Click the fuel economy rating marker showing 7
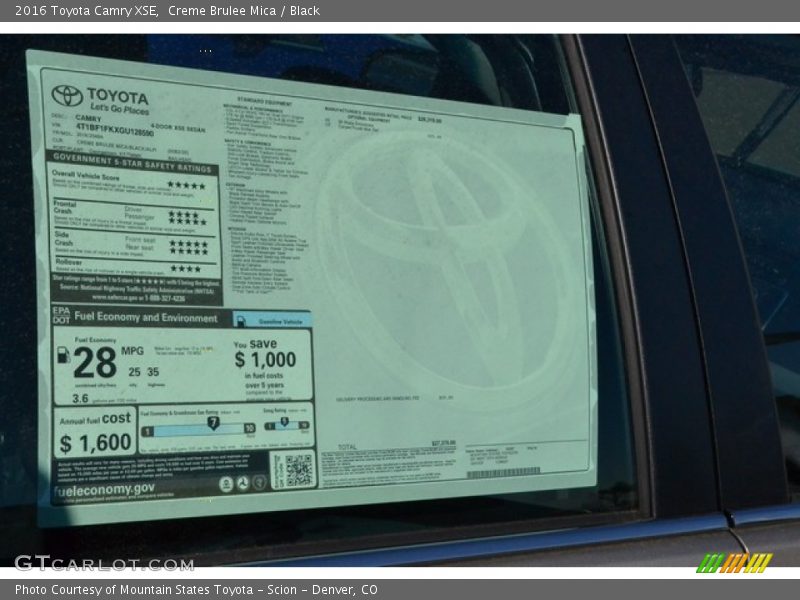The width and height of the screenshot is (800, 600). click(x=213, y=423)
